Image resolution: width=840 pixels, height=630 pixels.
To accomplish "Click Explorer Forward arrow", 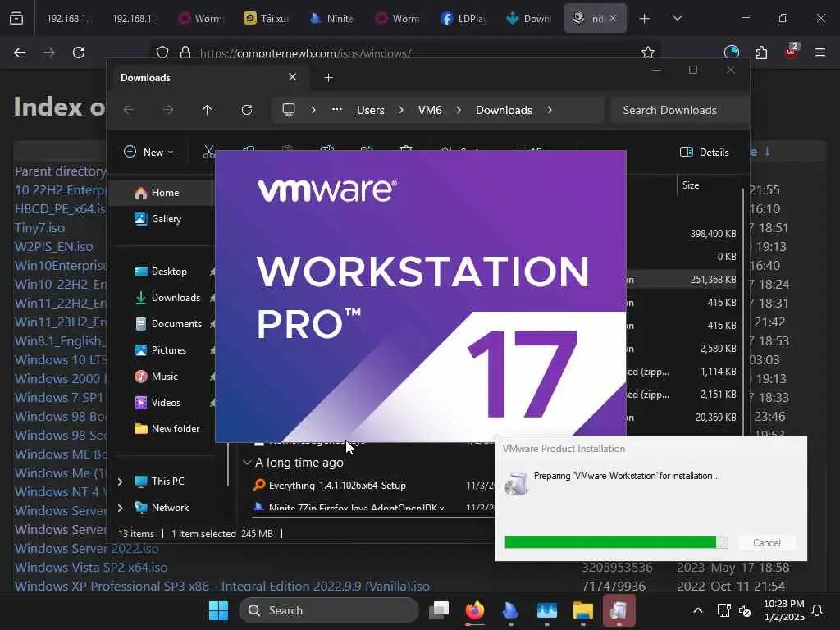I will pyautogui.click(x=168, y=110).
